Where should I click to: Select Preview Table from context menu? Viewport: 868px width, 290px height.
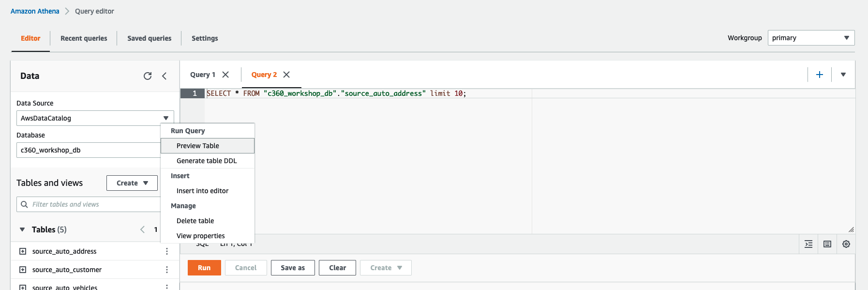(x=198, y=146)
